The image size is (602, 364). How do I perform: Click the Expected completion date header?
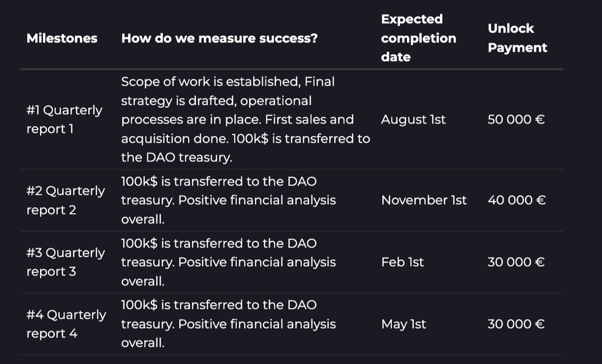coord(419,38)
